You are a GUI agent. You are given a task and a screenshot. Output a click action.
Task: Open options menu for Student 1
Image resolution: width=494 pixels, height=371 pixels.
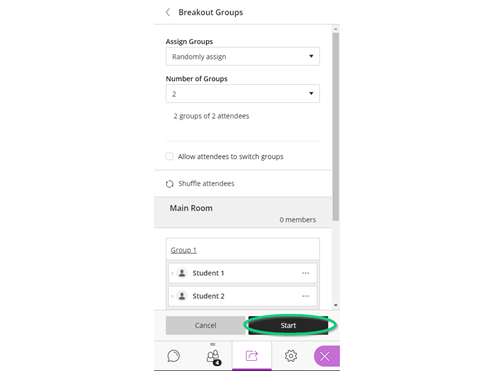coord(305,273)
